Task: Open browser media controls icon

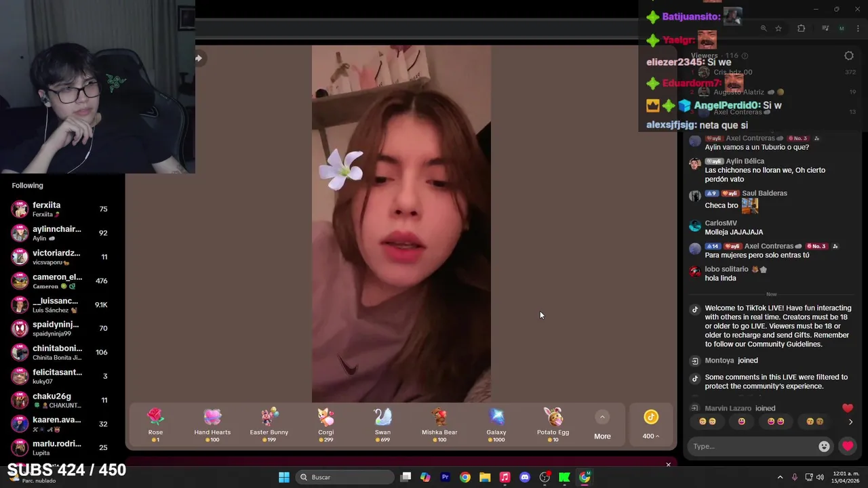Action: pyautogui.click(x=825, y=28)
